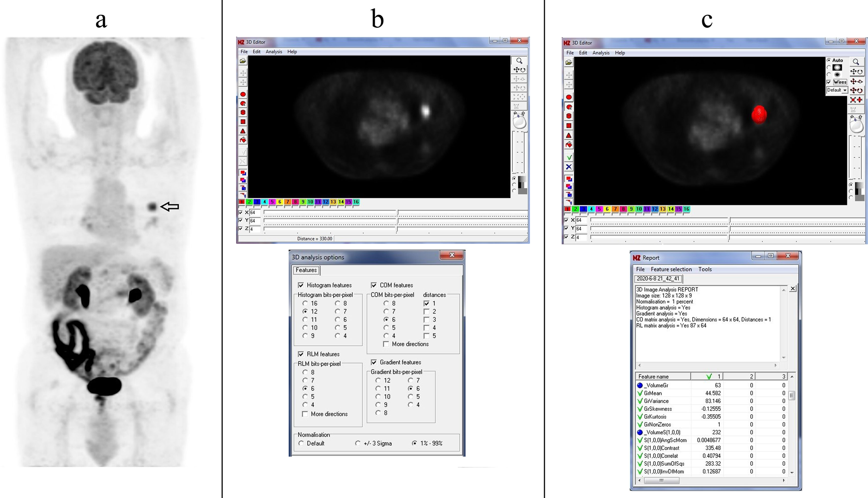Select red triangle ROI tool in left editor
The image size is (868, 498).
(x=243, y=131)
